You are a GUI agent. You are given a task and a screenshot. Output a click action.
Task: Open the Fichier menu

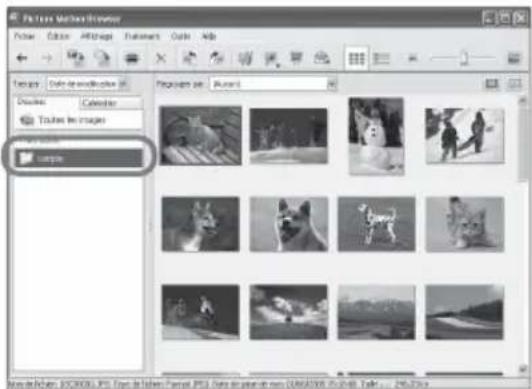pyautogui.click(x=24, y=36)
